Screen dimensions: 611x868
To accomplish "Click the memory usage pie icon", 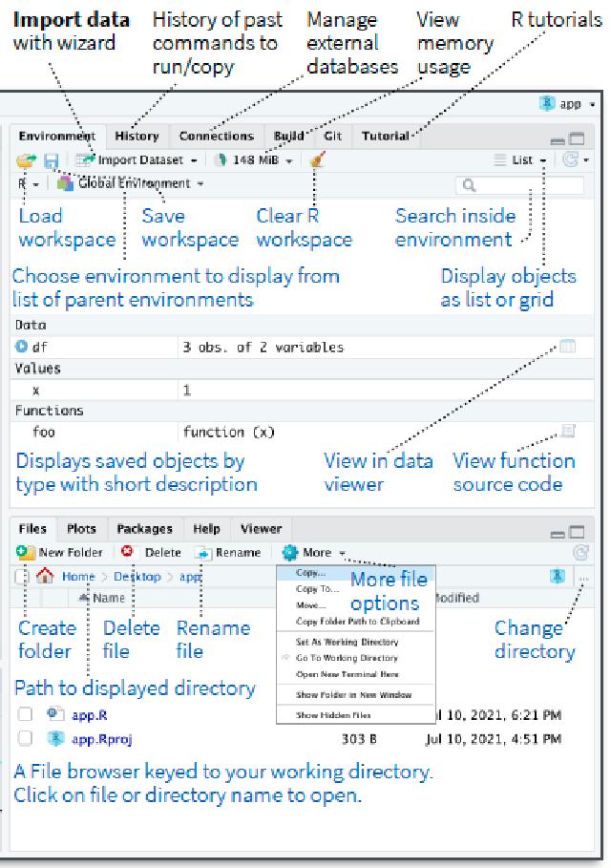I will click(x=221, y=160).
